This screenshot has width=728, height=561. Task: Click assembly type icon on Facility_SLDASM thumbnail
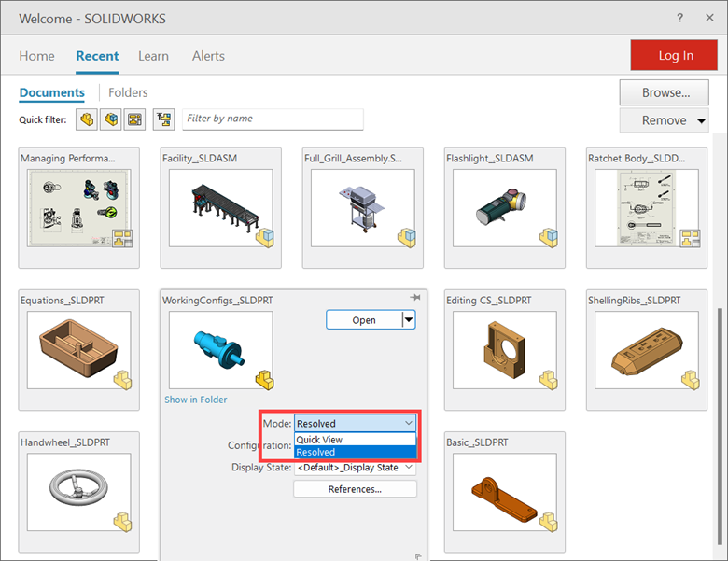pos(265,238)
